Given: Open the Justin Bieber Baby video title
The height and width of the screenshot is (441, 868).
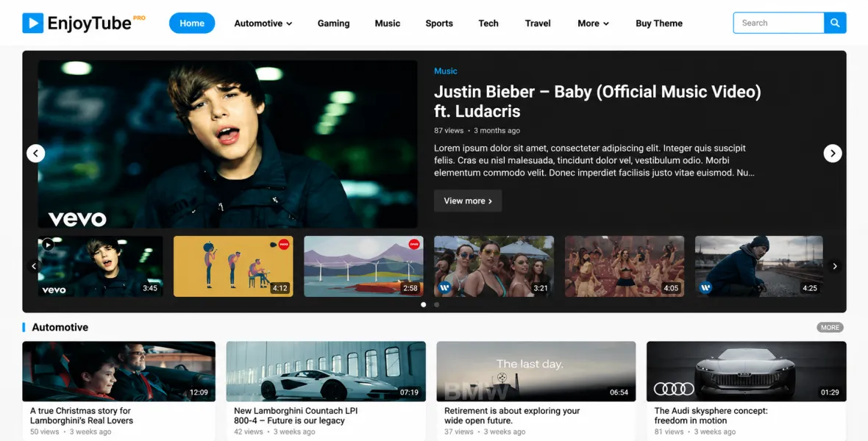Looking at the screenshot, I should pos(597,101).
